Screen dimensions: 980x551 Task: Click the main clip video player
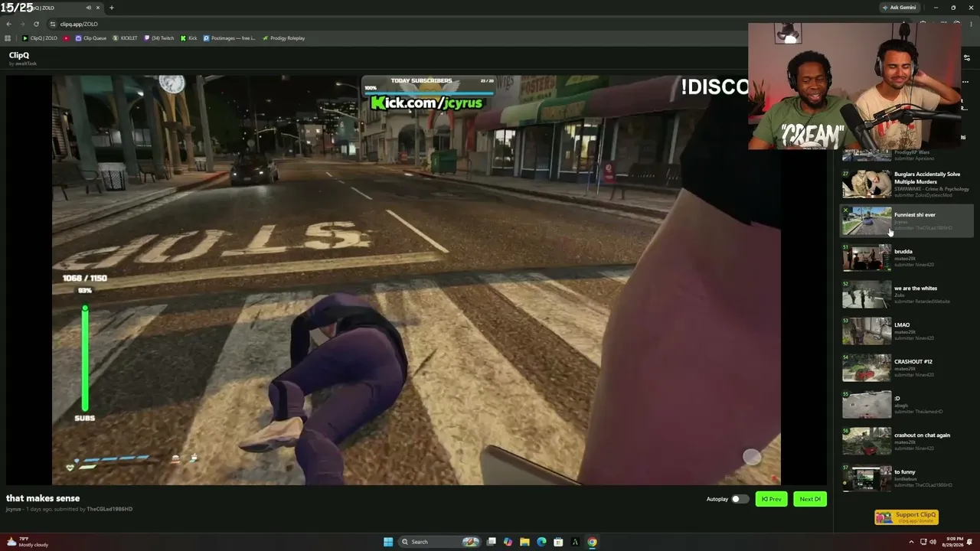(416, 279)
